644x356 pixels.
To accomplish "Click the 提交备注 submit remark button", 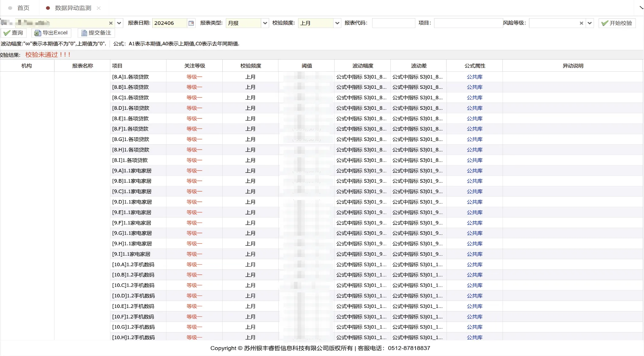I will (96, 33).
